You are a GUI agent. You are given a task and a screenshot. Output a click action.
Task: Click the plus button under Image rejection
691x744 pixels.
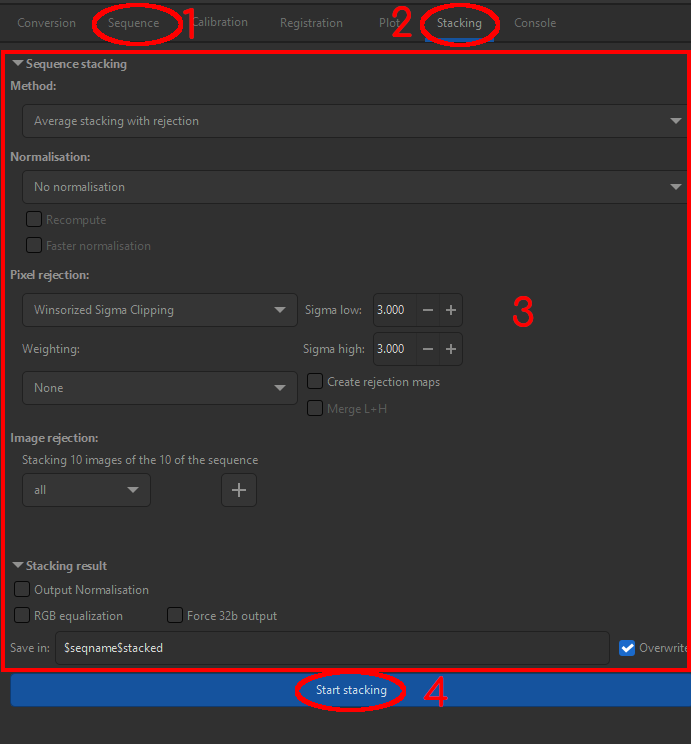coord(239,490)
